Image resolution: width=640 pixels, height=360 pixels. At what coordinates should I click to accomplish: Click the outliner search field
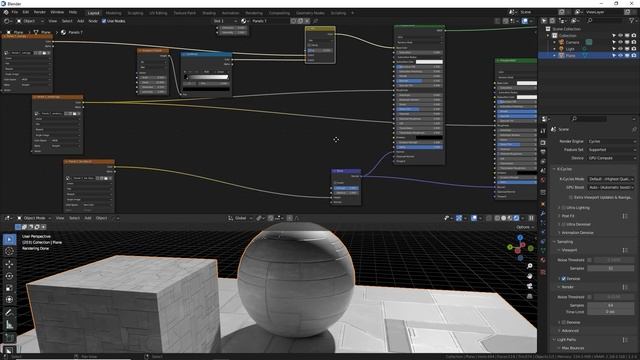tap(605, 20)
